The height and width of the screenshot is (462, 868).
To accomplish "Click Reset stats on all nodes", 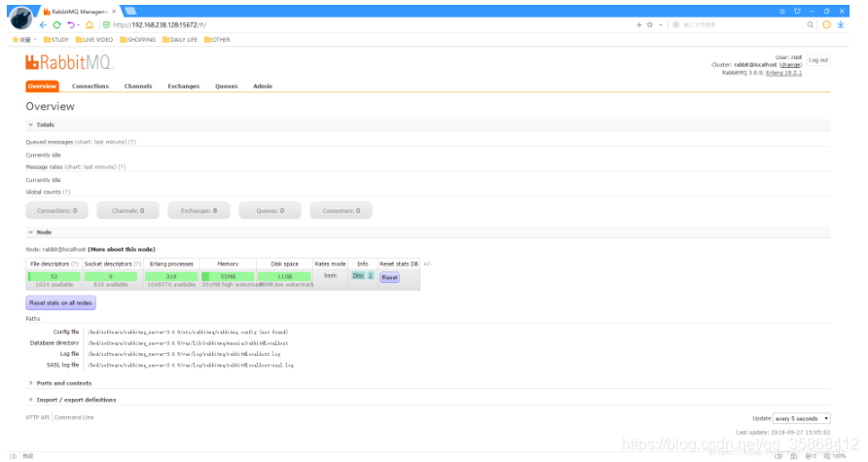I will click(x=61, y=302).
